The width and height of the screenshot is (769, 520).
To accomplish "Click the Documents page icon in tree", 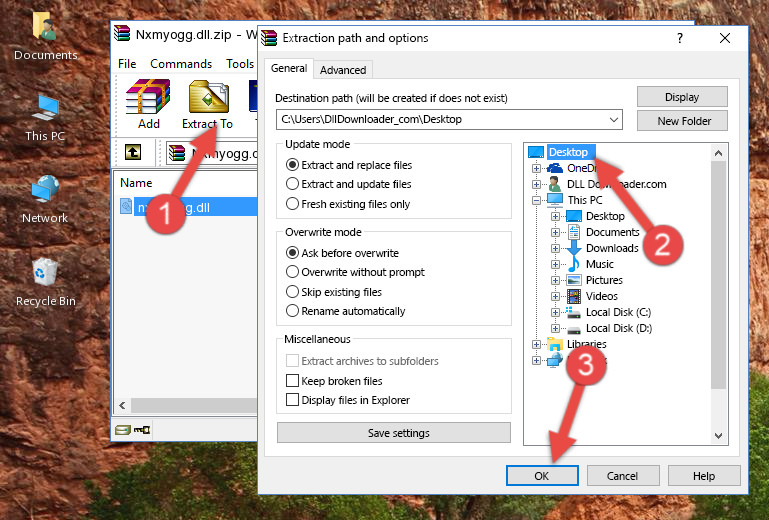I will click(574, 232).
